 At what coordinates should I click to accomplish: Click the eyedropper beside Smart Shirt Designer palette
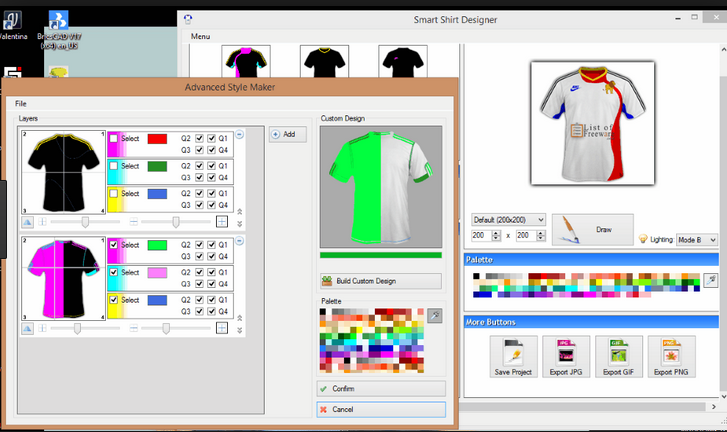[710, 280]
